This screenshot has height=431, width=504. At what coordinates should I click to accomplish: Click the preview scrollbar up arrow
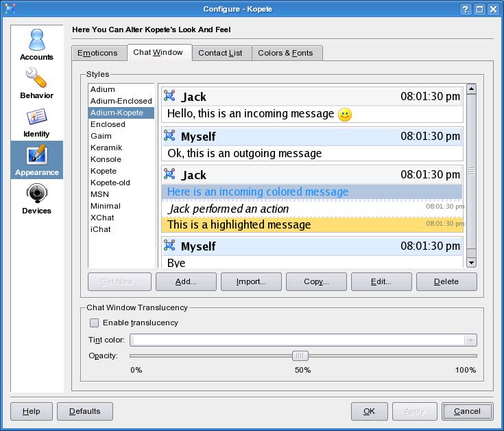coord(471,89)
